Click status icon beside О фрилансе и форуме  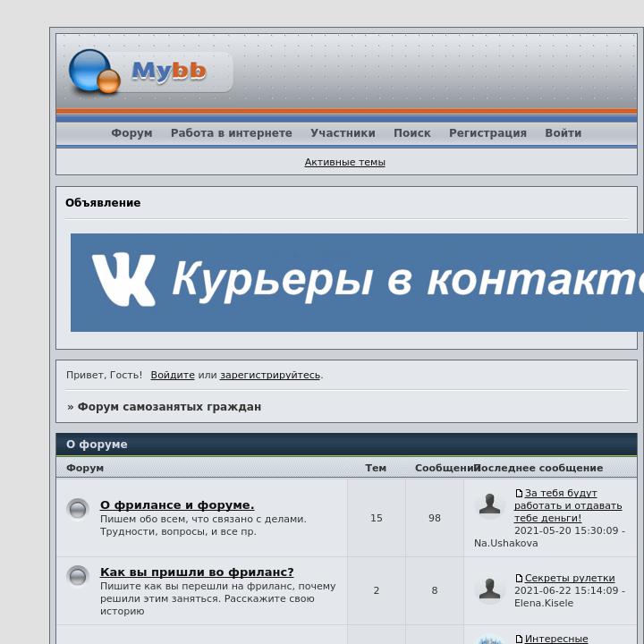pyautogui.click(x=78, y=510)
